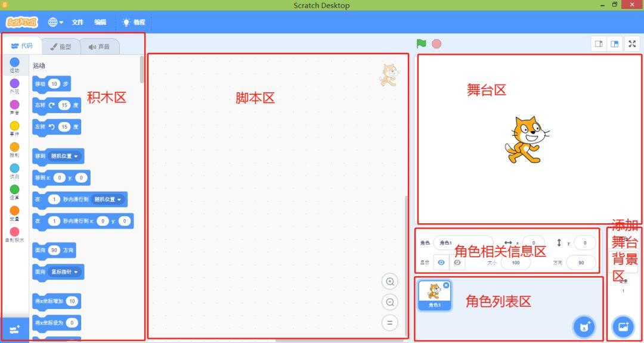Click the sprite name field 角色1
The width and height of the screenshot is (644, 343).
click(x=463, y=243)
